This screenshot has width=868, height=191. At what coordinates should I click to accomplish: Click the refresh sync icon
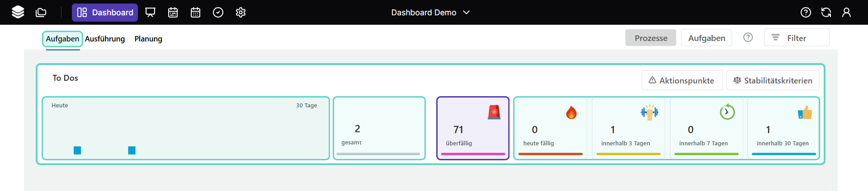tap(826, 12)
